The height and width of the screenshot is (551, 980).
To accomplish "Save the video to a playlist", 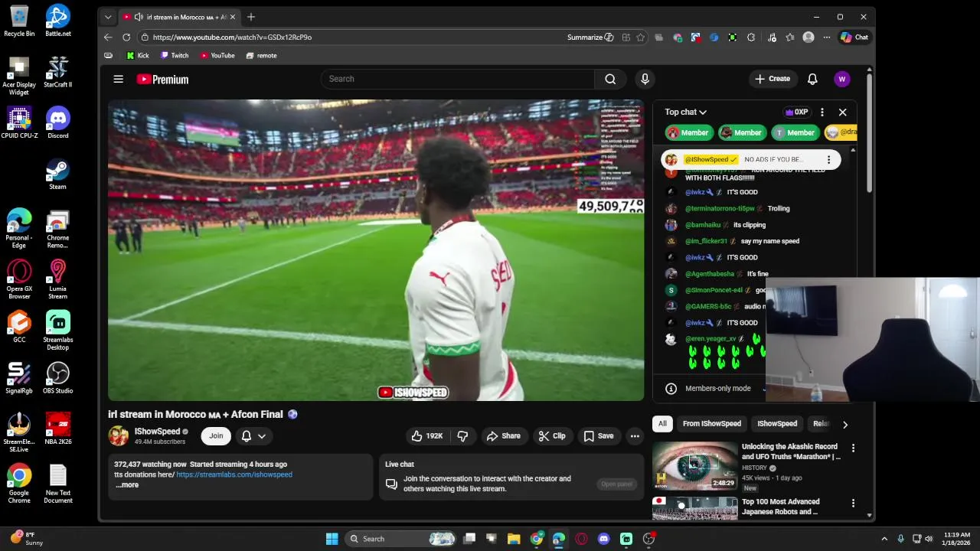I will pos(599,436).
